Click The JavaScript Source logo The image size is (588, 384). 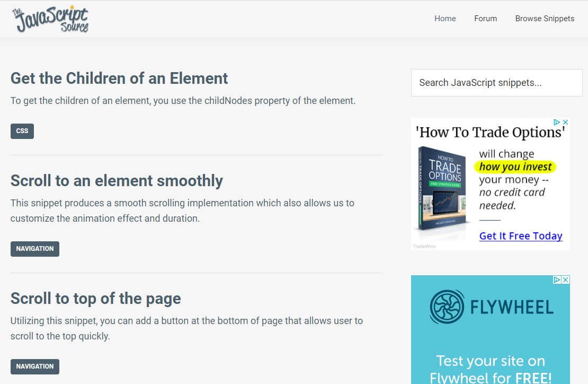click(x=50, y=19)
